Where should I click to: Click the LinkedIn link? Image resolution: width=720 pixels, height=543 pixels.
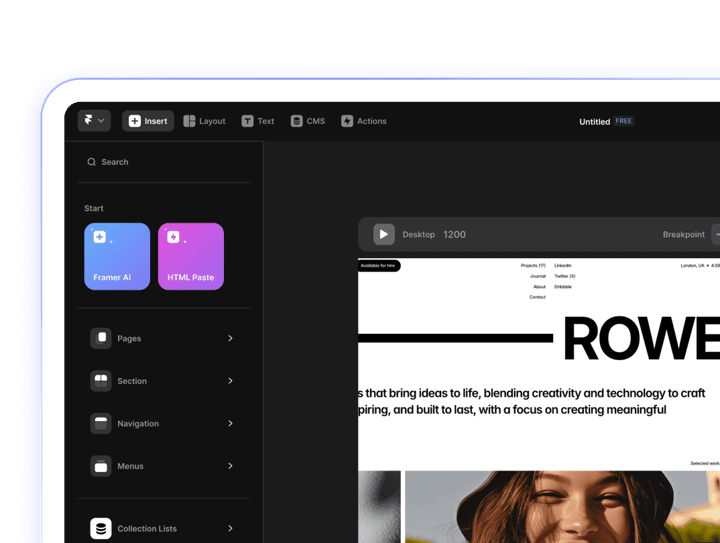click(563, 265)
